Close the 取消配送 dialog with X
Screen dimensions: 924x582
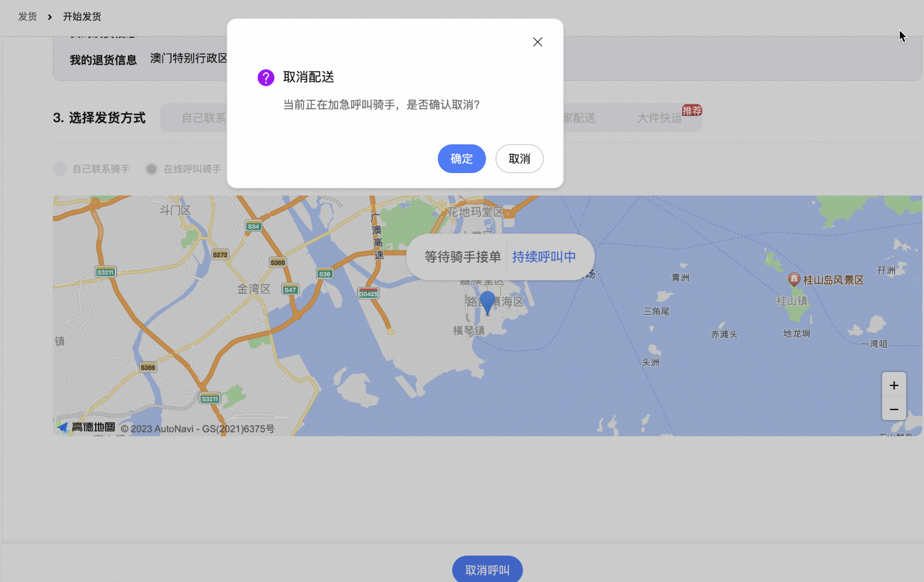(x=537, y=42)
